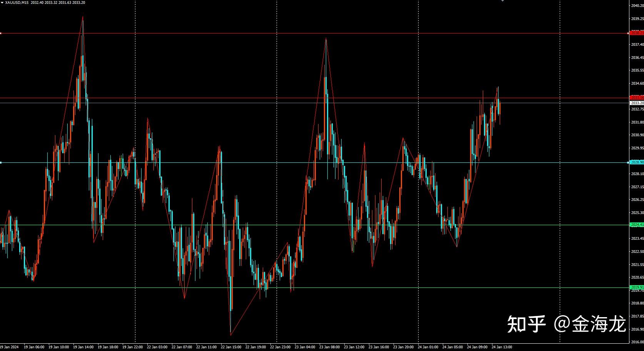Click the 22 Jan 15:00 time label
This screenshot has width=644, height=351.
[231, 347]
